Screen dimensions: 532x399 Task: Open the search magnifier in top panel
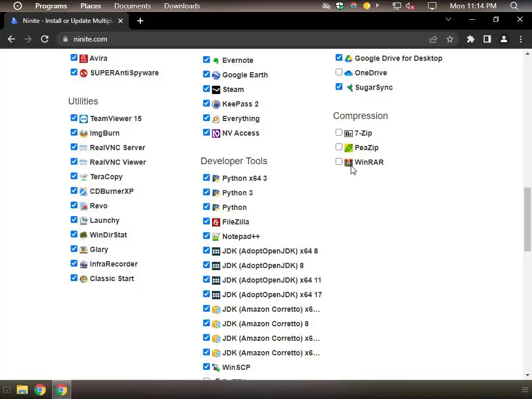pos(514,6)
